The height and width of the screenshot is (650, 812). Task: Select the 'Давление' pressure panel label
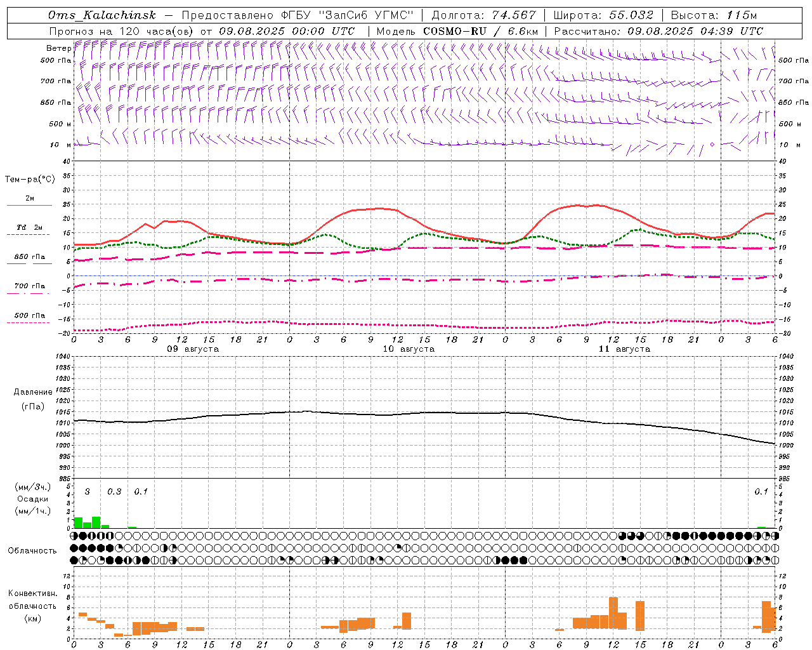pyautogui.click(x=33, y=392)
